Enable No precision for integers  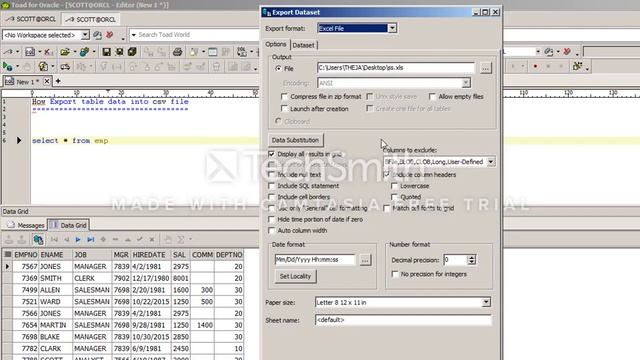tap(395, 274)
